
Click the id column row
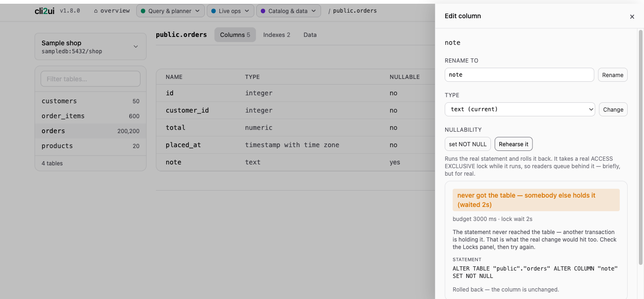295,93
